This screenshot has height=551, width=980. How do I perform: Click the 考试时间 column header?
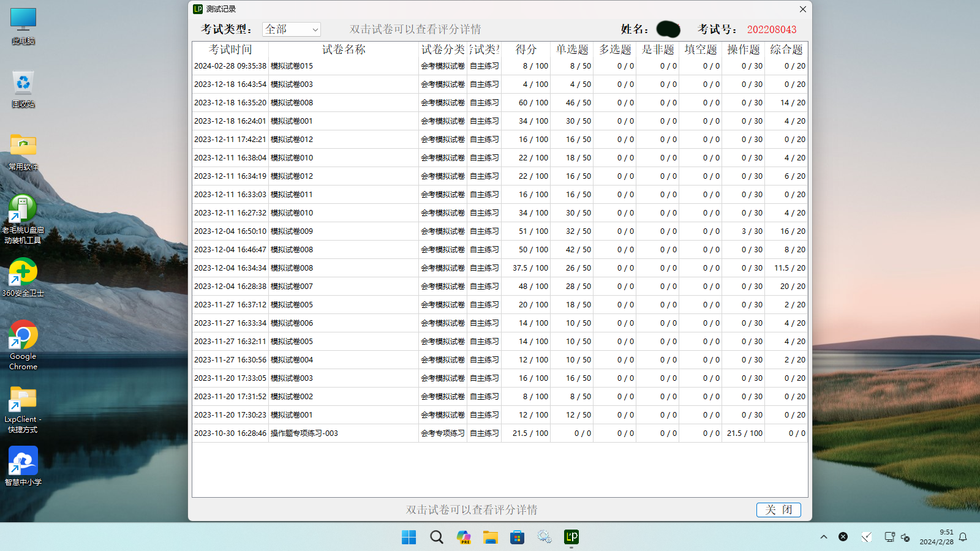point(230,50)
